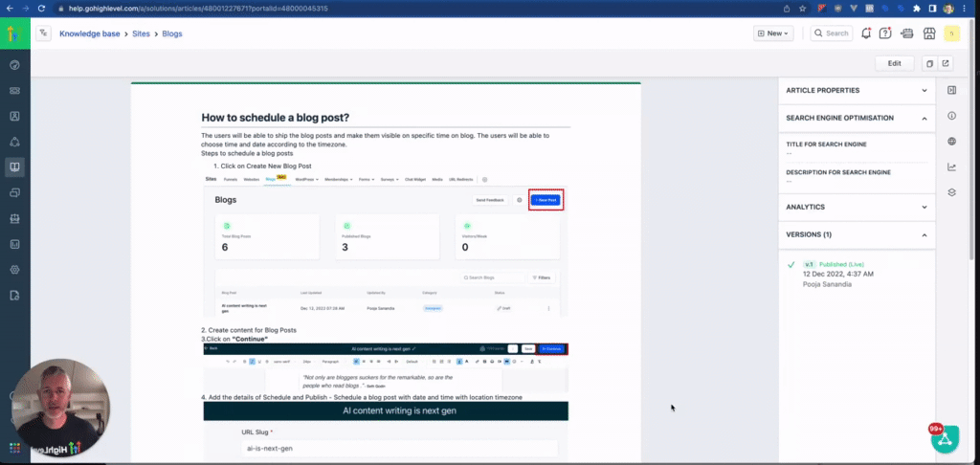The height and width of the screenshot is (465, 980).
Task: Click the browser address bar URL
Action: 197,9
